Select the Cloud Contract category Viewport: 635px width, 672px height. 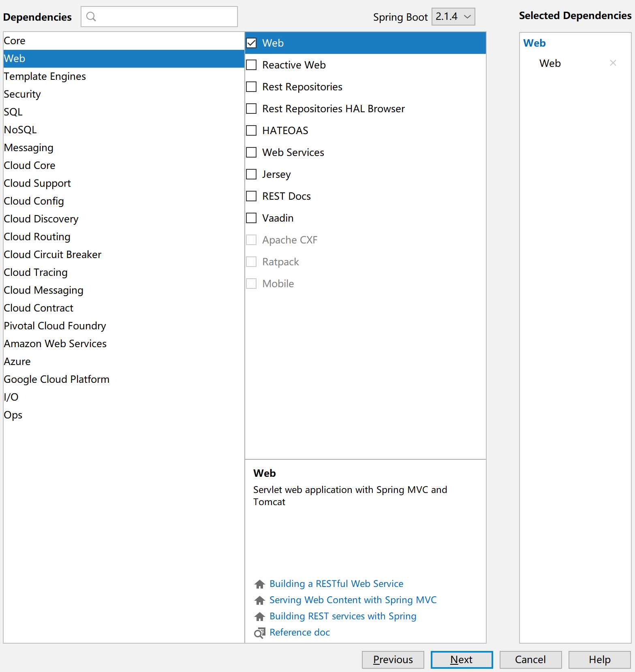(124, 308)
